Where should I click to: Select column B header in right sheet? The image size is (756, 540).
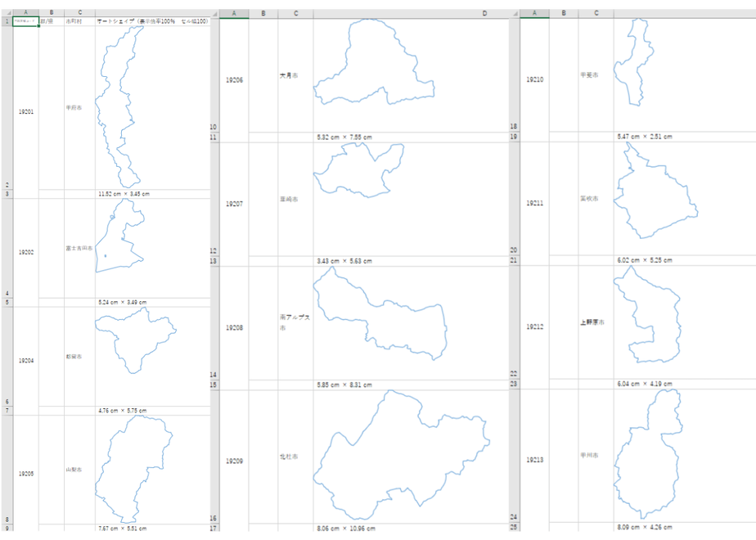point(564,13)
